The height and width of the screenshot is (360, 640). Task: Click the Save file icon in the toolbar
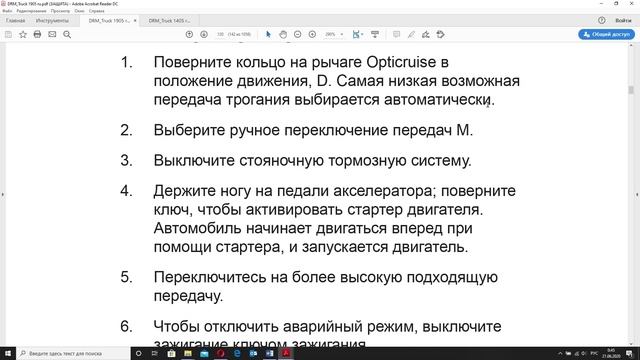click(8, 35)
